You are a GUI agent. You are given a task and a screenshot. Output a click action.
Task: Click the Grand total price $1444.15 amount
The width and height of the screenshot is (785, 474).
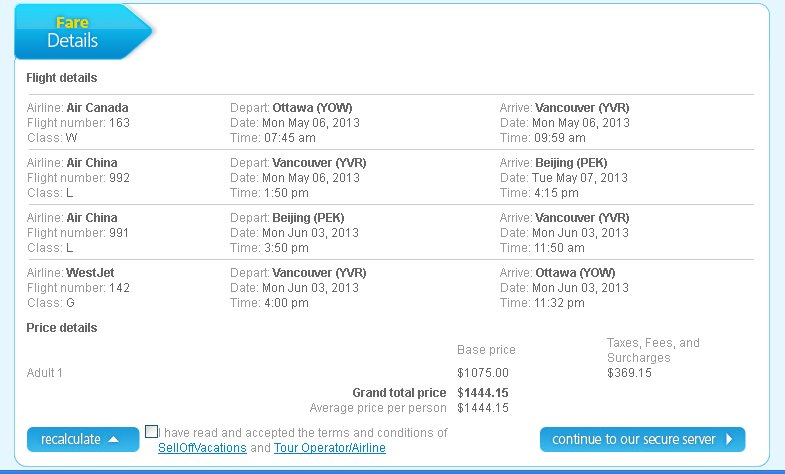click(483, 393)
